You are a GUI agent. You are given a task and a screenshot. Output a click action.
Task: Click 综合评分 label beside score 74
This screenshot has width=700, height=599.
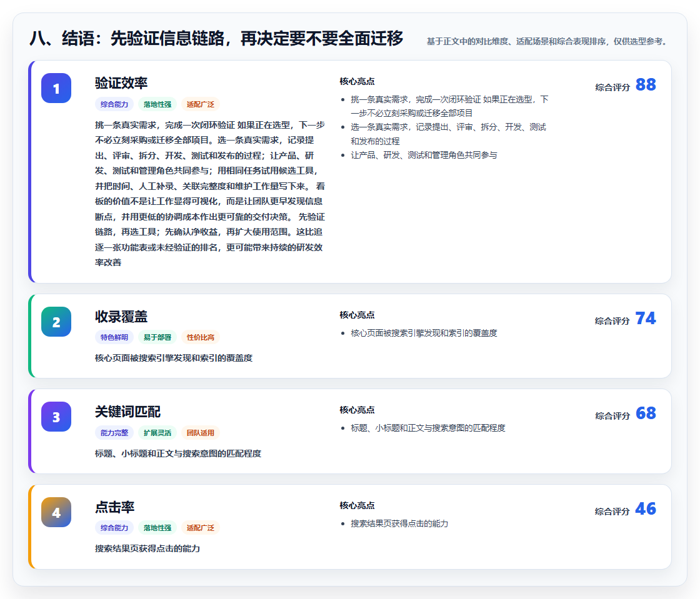point(612,321)
